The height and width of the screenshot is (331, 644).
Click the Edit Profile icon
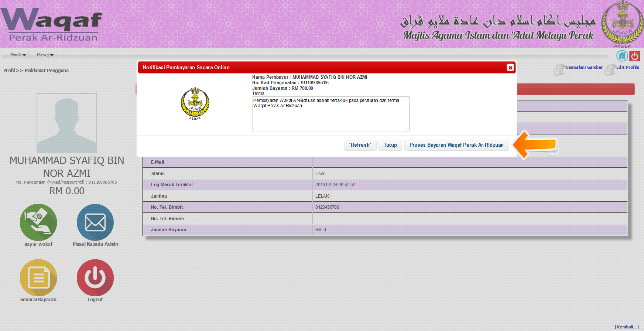(610, 69)
